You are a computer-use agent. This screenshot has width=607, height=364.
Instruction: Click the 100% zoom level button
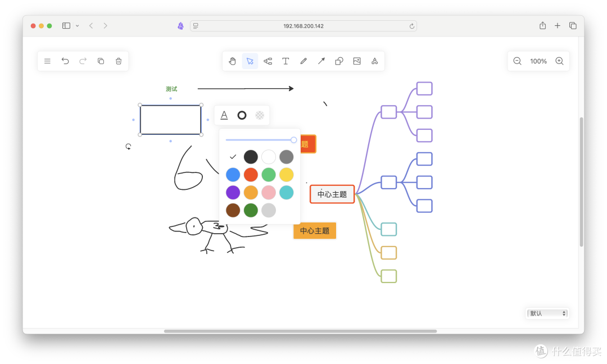click(538, 61)
